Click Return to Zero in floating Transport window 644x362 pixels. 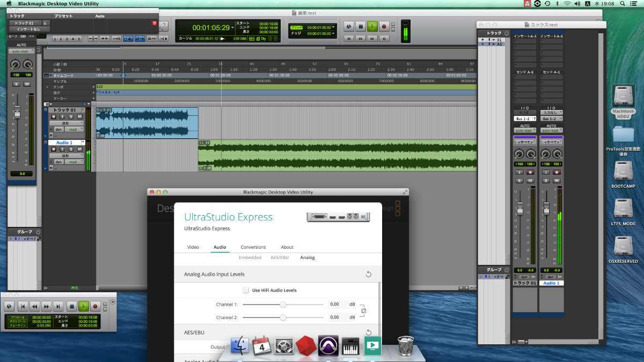[x=23, y=306]
